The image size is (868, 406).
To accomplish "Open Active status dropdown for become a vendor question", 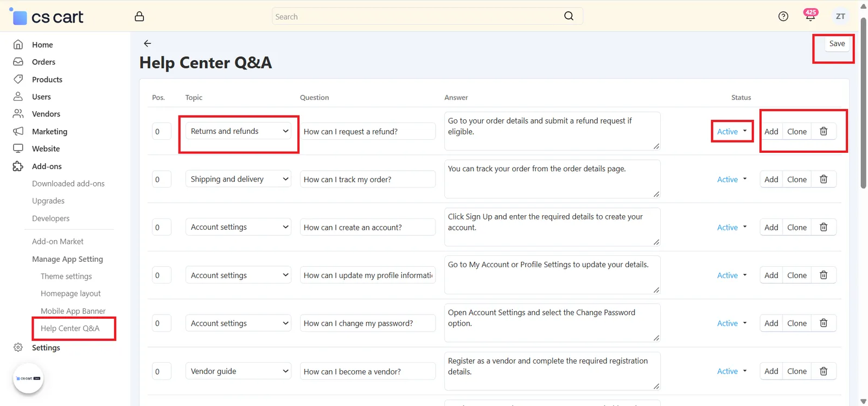I will [732, 371].
